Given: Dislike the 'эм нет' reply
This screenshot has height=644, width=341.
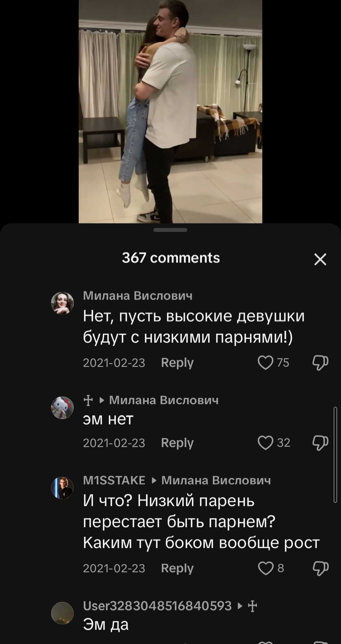Looking at the screenshot, I should (320, 443).
